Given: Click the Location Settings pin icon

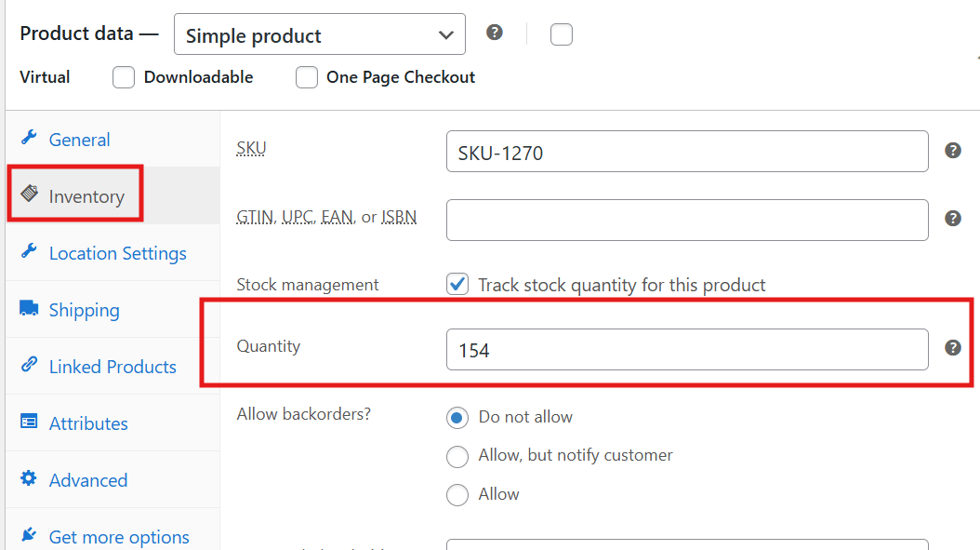Looking at the screenshot, I should click(28, 252).
